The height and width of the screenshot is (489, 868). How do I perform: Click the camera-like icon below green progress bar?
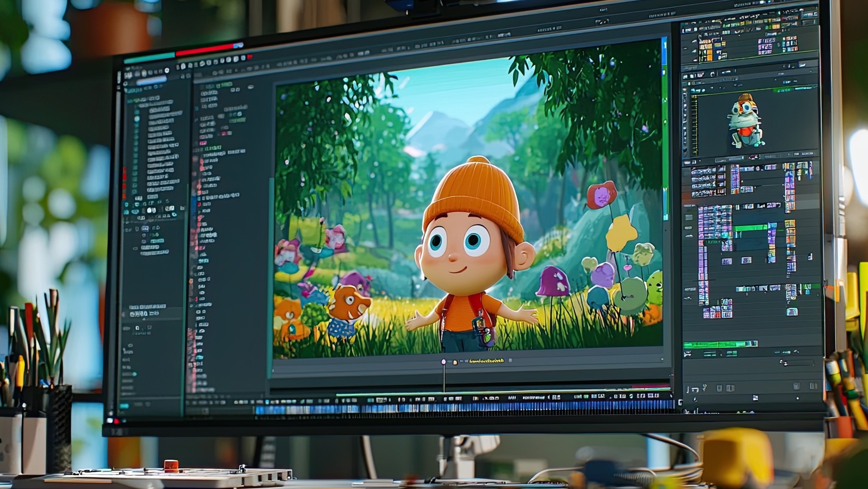(687, 354)
